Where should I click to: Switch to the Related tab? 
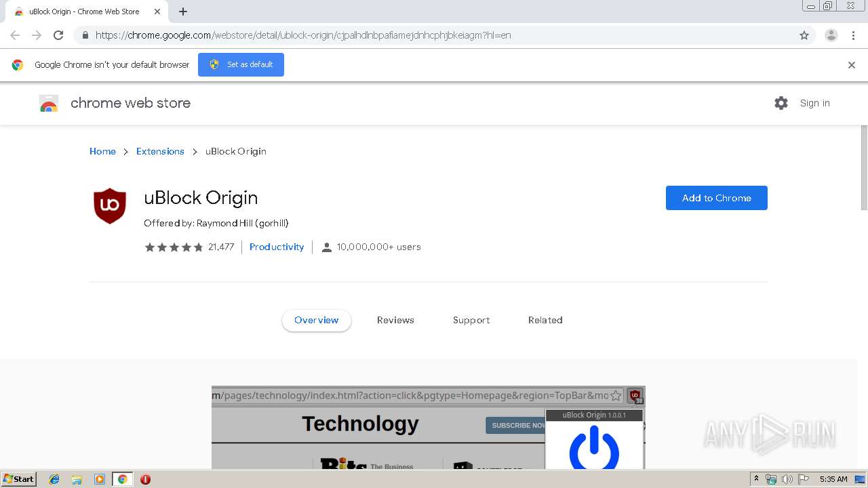(x=545, y=320)
